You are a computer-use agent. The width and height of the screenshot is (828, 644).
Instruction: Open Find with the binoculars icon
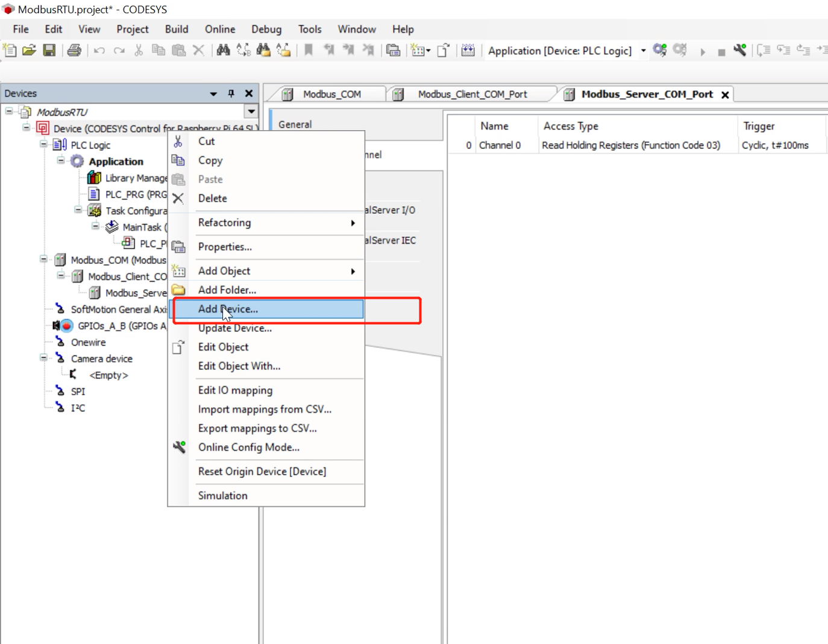click(224, 51)
